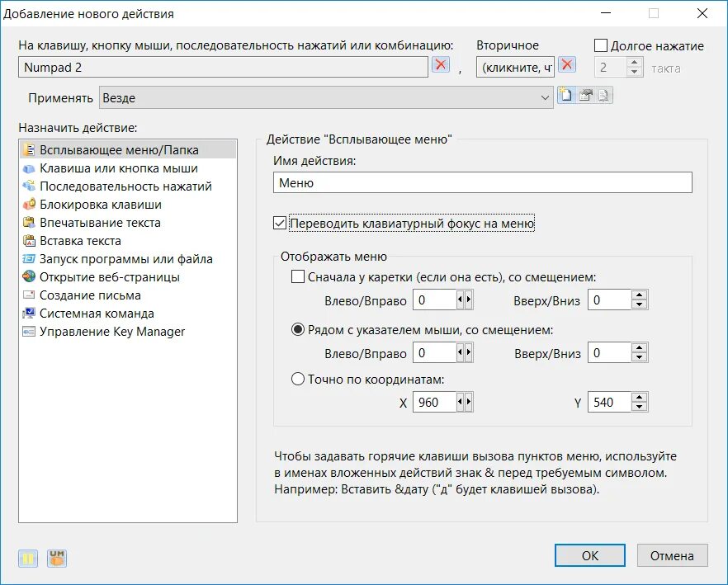
Task: Select Открытие веб-страницы action
Action: pyautogui.click(x=128, y=276)
